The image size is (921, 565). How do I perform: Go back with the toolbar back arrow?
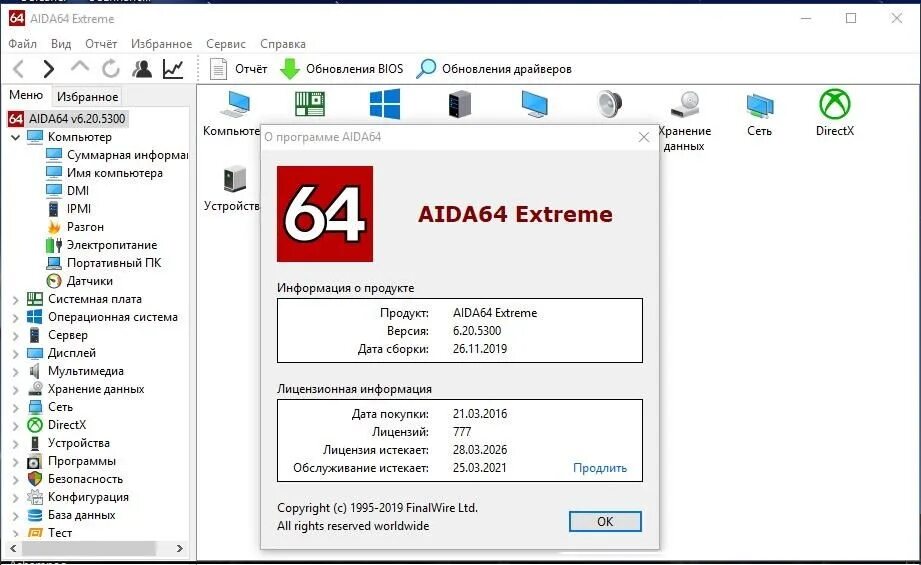[x=18, y=69]
